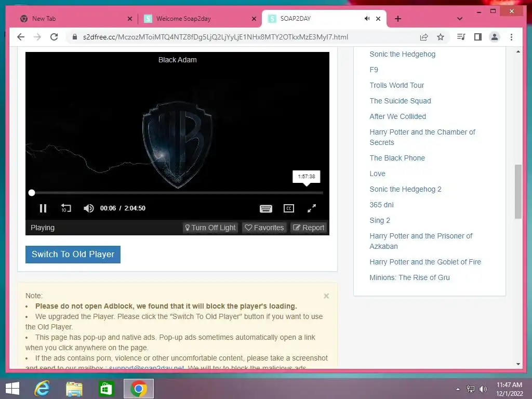This screenshot has height=399, width=532.
Task: Go back to the previous page
Action: [x=21, y=37]
